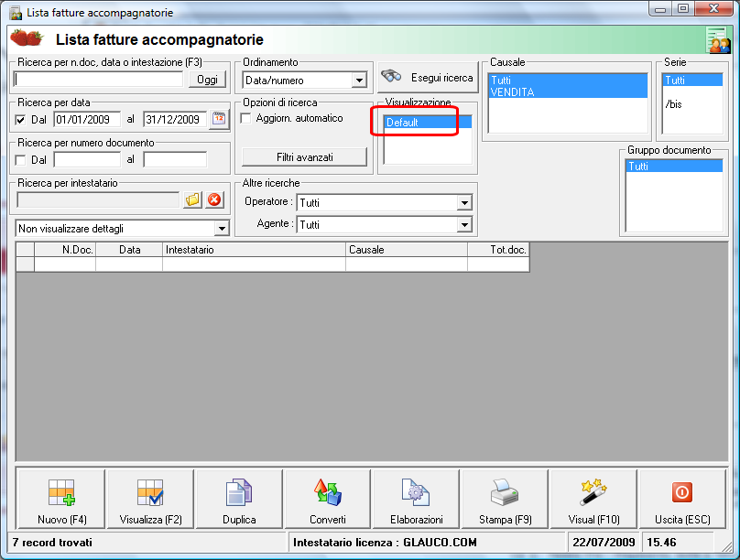Click the Converti convert button
This screenshot has width=740, height=560.
pos(328,500)
